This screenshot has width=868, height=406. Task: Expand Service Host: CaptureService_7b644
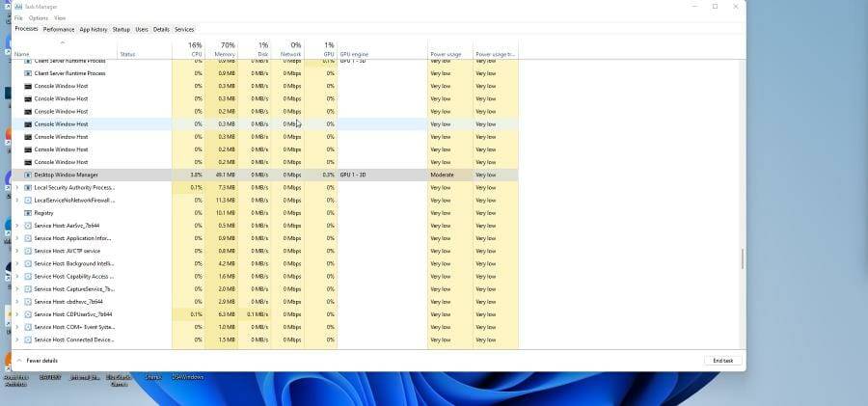(16, 289)
